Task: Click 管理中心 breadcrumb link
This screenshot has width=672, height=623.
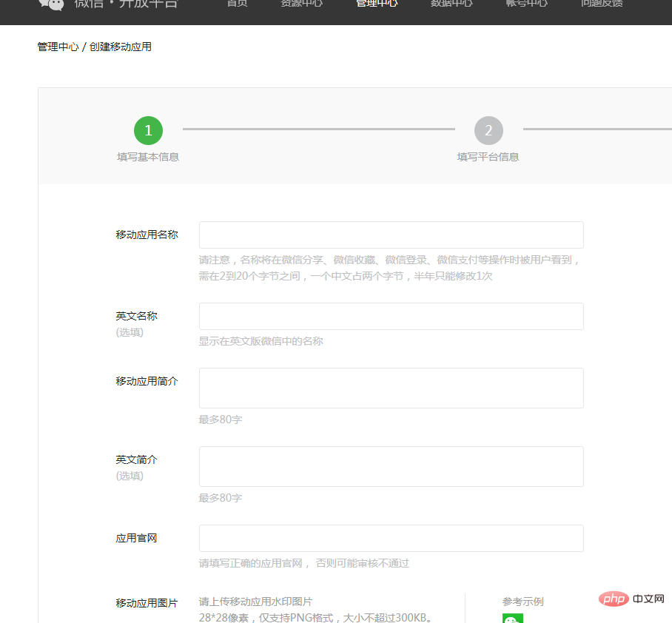Action: coord(58,47)
